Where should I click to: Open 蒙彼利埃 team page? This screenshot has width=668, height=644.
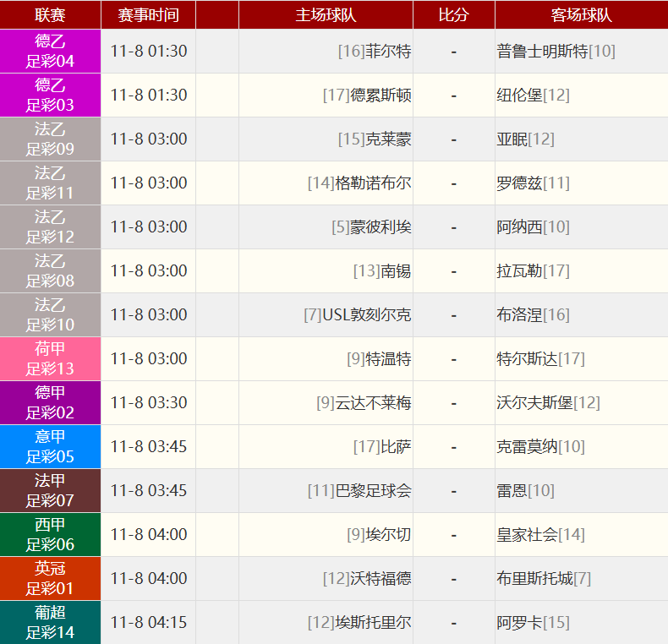pyautogui.click(x=381, y=227)
